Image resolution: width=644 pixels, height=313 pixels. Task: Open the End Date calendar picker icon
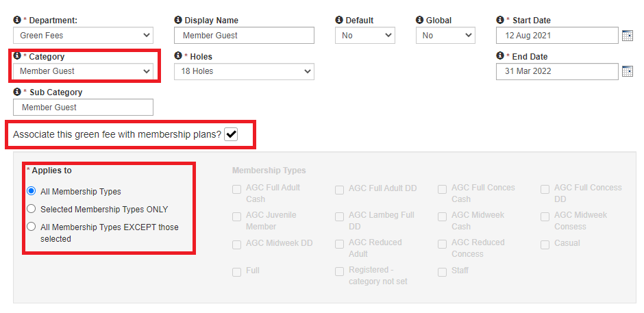pos(627,71)
